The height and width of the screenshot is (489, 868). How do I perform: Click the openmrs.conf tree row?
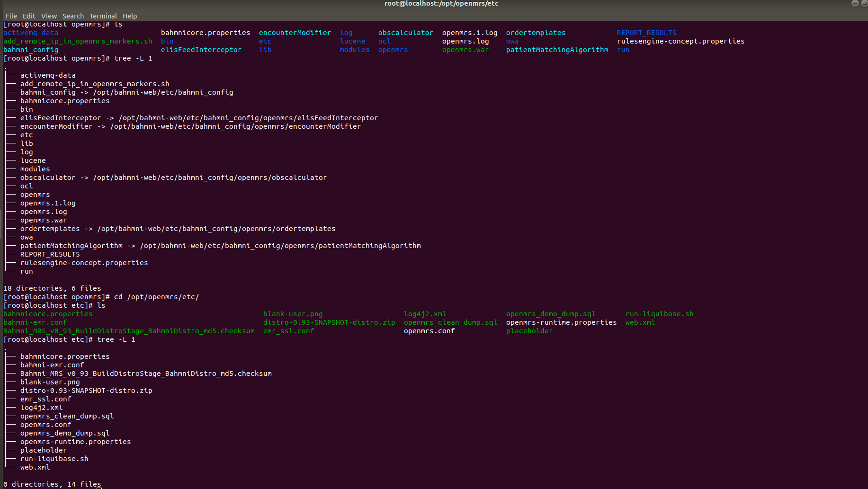[45, 425]
